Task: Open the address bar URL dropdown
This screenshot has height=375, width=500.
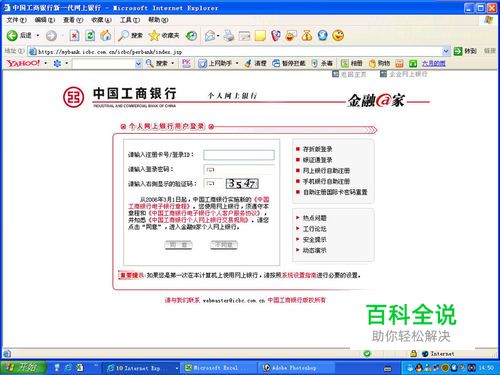Action: click(446, 51)
